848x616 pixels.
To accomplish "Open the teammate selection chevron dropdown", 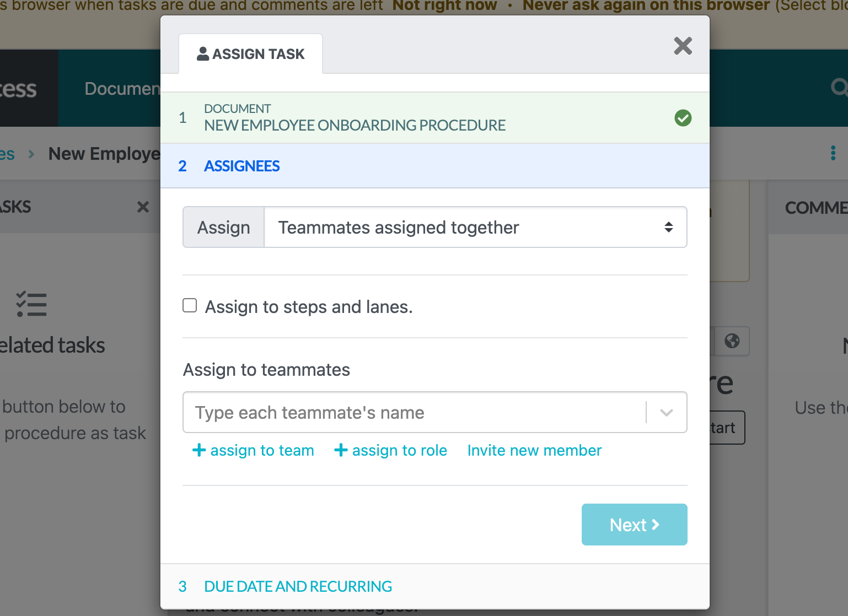I will coord(666,412).
